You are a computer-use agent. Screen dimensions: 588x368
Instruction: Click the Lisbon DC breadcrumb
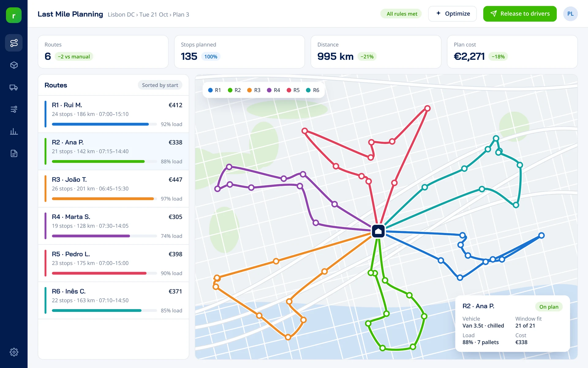121,14
